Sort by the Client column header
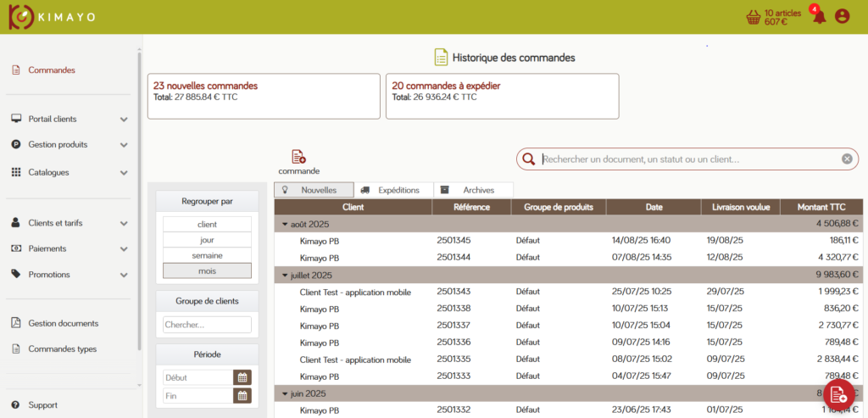 tap(353, 207)
